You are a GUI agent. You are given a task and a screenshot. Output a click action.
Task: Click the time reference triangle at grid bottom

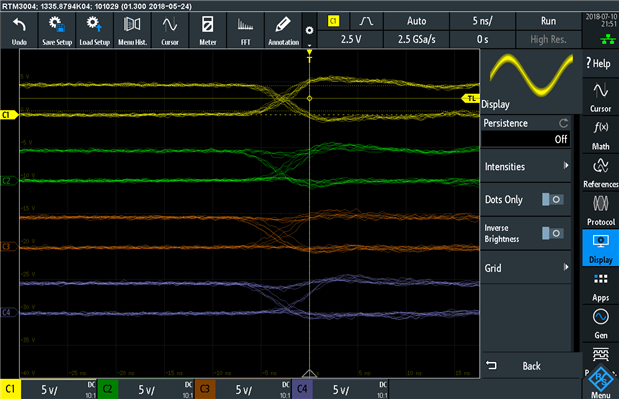310,373
